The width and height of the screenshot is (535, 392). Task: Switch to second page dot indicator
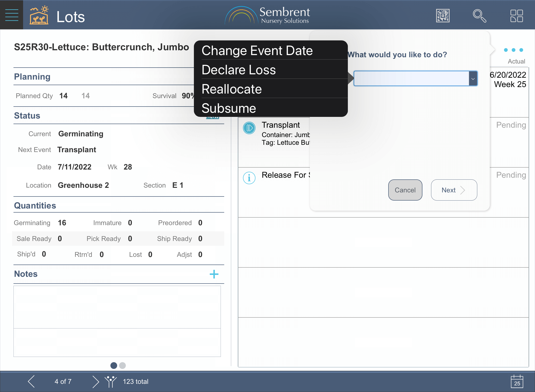coord(122,366)
